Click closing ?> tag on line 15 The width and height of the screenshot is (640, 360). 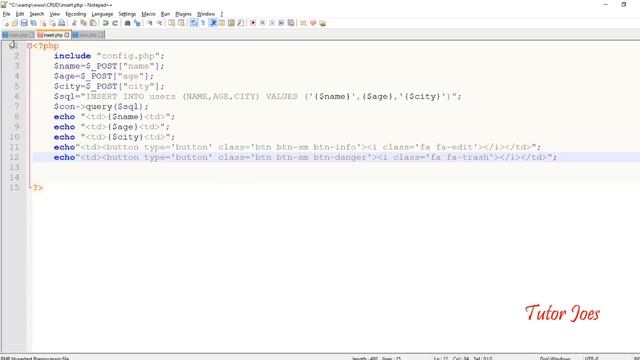coord(38,188)
